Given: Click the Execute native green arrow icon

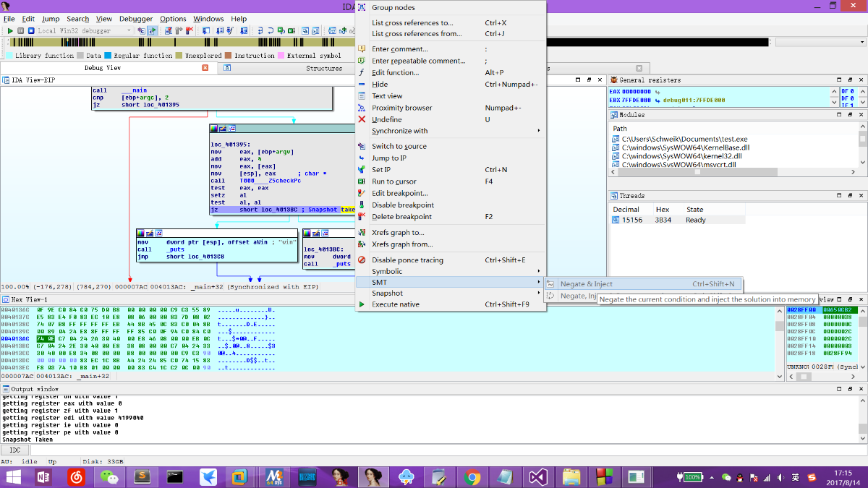Looking at the screenshot, I should pyautogui.click(x=362, y=304).
